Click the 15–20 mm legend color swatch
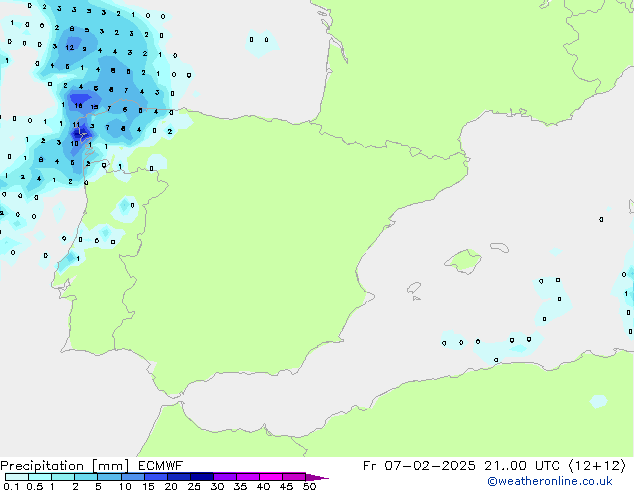The image size is (634, 490). click(x=156, y=477)
